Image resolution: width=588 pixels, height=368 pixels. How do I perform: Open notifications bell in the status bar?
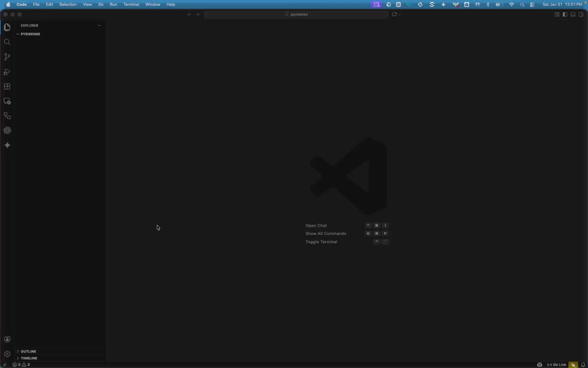click(x=583, y=364)
